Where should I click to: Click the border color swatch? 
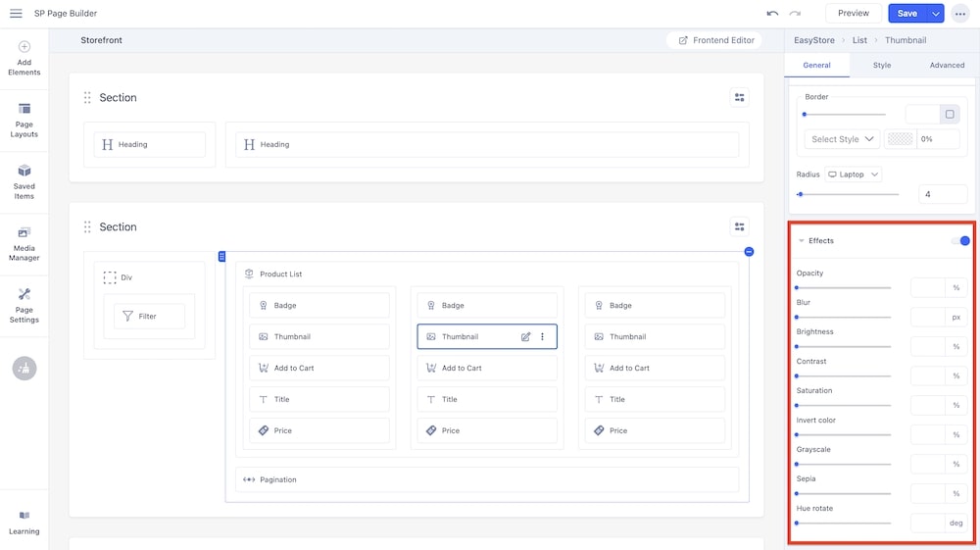(900, 139)
